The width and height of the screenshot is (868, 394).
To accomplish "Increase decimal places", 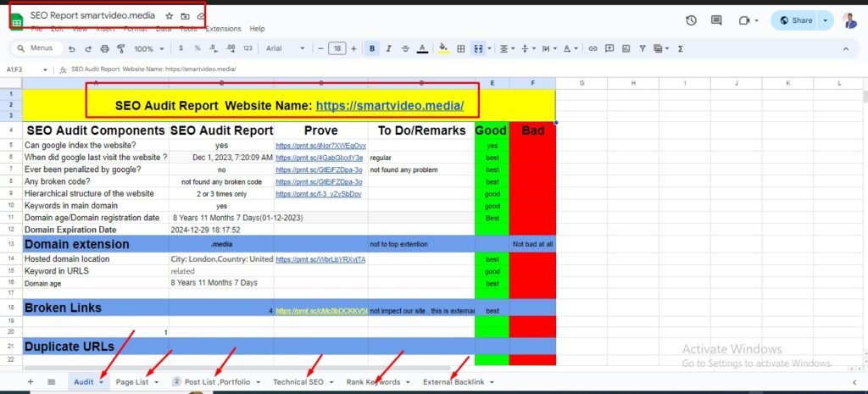I will pos(231,48).
